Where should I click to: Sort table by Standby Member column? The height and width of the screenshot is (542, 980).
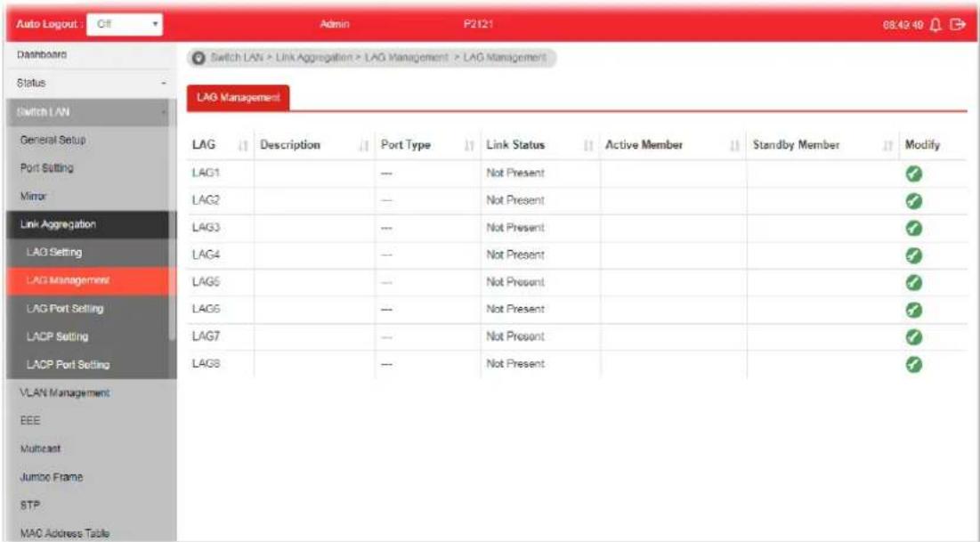887,146
